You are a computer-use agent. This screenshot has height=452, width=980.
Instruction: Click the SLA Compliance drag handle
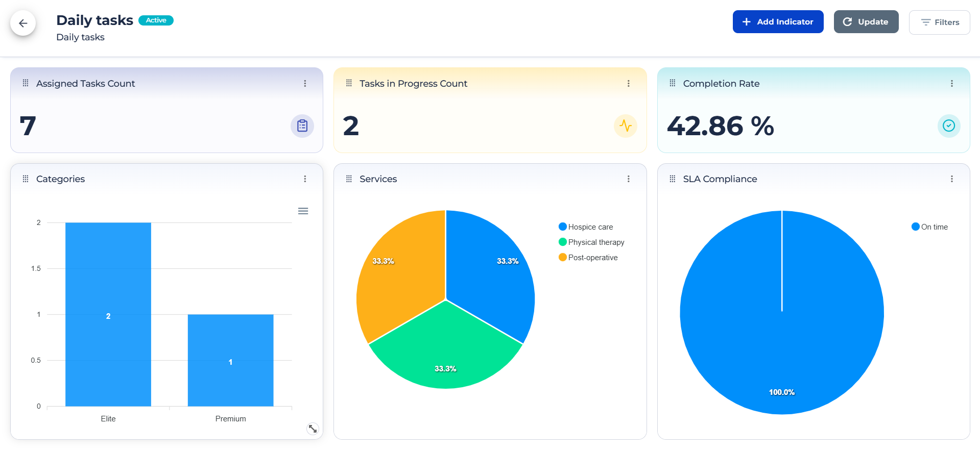[672, 179]
